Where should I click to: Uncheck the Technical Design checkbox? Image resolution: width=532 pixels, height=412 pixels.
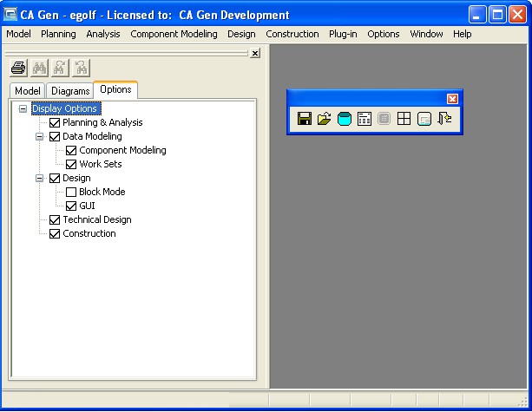[x=55, y=219]
